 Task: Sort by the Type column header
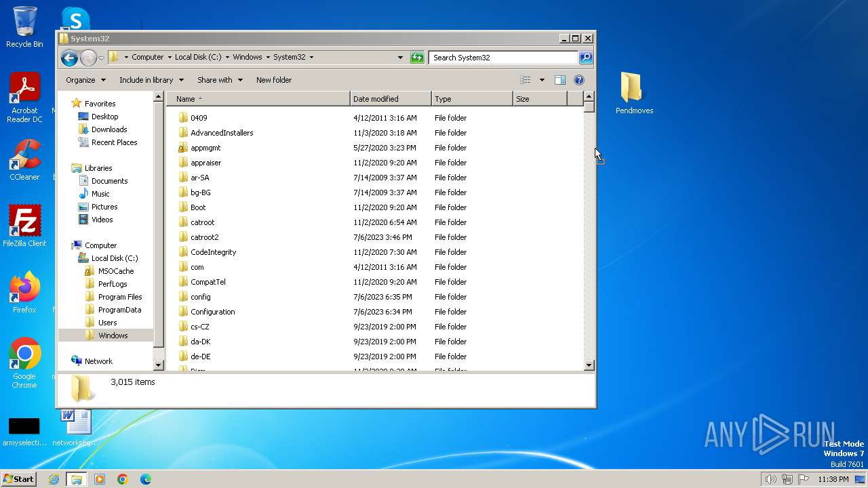click(472, 99)
